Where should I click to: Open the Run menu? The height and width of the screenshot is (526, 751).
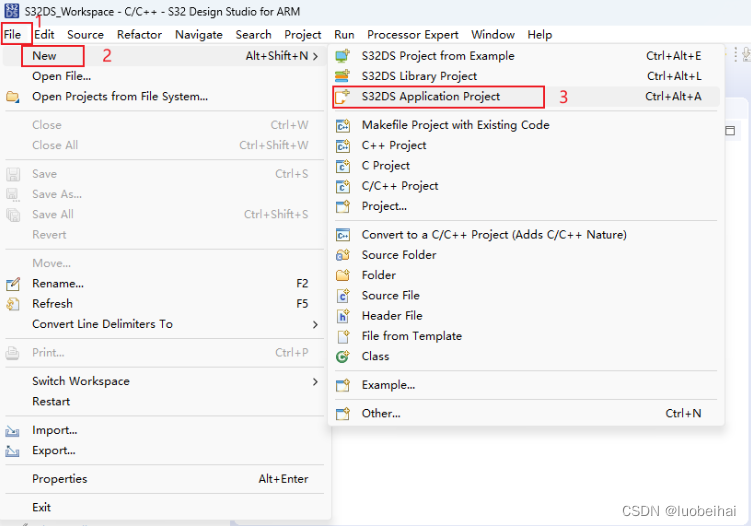point(344,34)
